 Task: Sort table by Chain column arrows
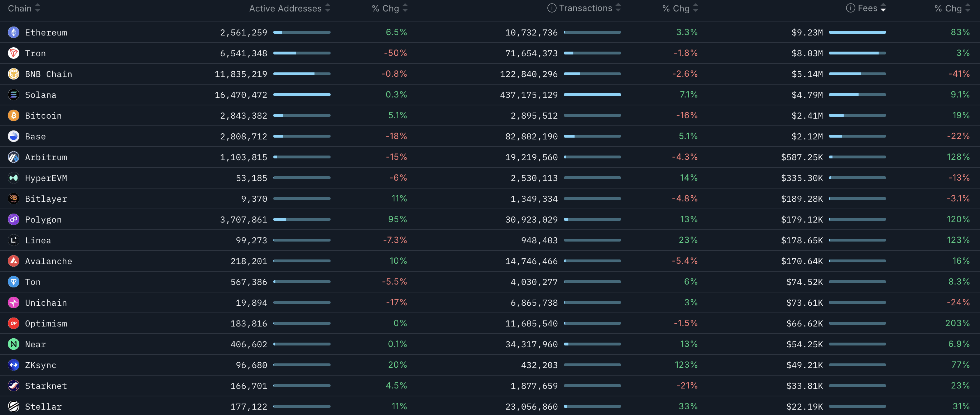pyautogui.click(x=37, y=8)
